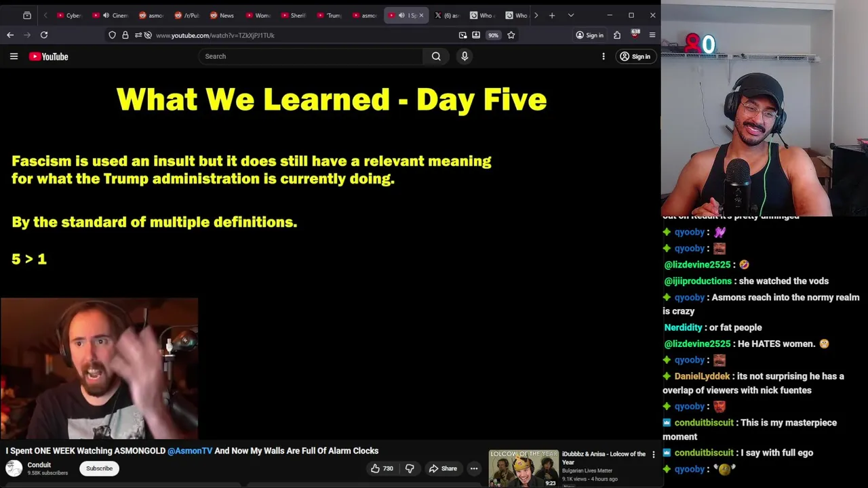The height and width of the screenshot is (488, 868).
Task: Open options for iDubbbz recommended video
Action: click(x=654, y=455)
